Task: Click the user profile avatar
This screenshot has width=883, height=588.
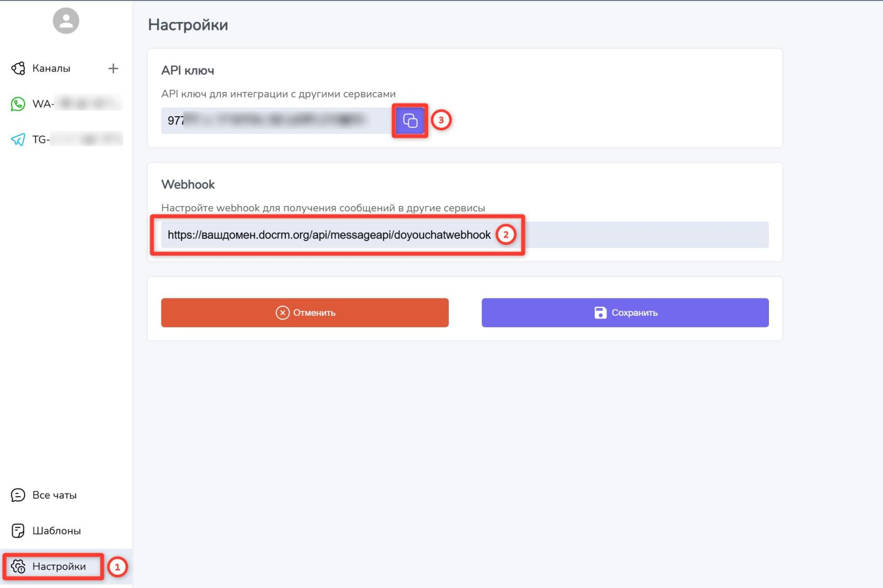Action: (66, 21)
